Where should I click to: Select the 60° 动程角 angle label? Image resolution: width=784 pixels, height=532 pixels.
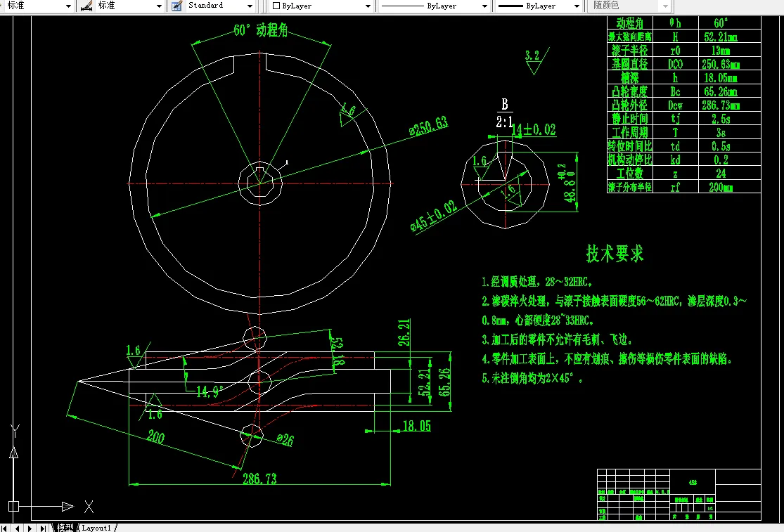260,30
